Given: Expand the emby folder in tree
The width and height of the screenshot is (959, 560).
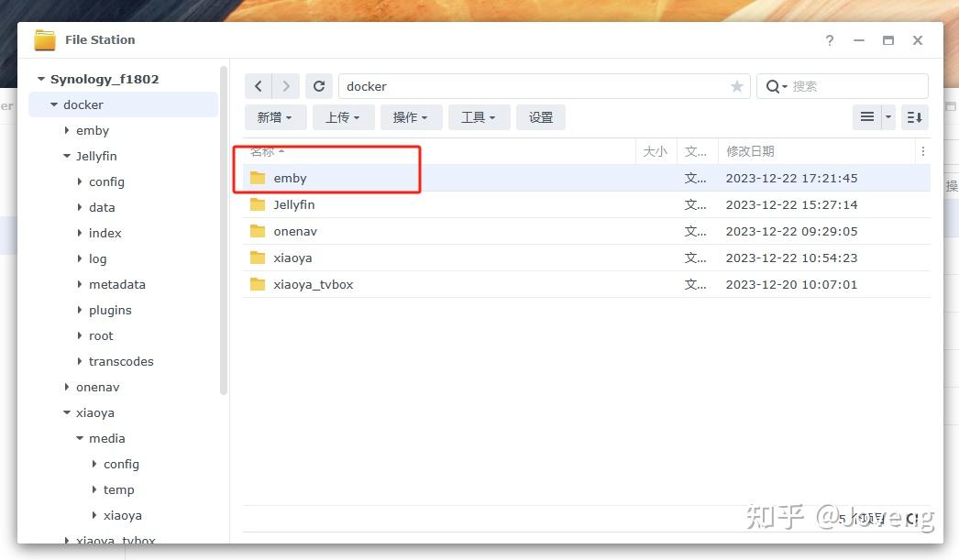Looking at the screenshot, I should tap(67, 130).
